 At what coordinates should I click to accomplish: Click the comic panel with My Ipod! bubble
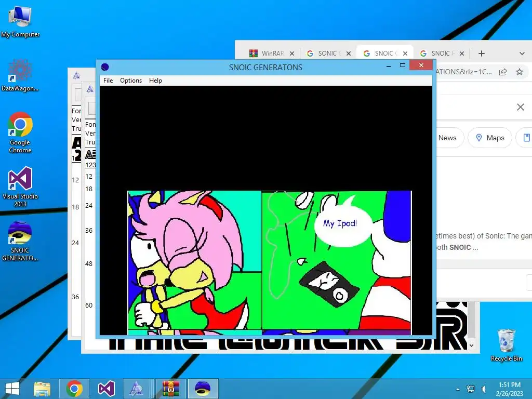[x=337, y=260]
